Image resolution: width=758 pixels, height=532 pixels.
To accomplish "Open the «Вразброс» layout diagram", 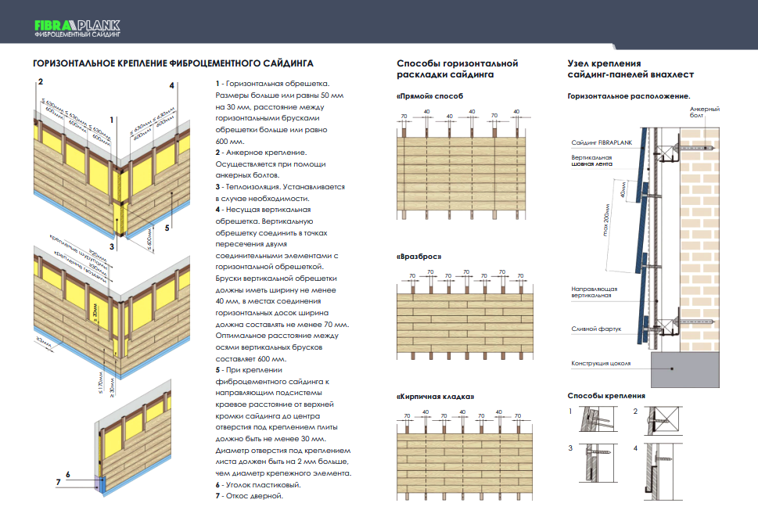I will click(465, 315).
